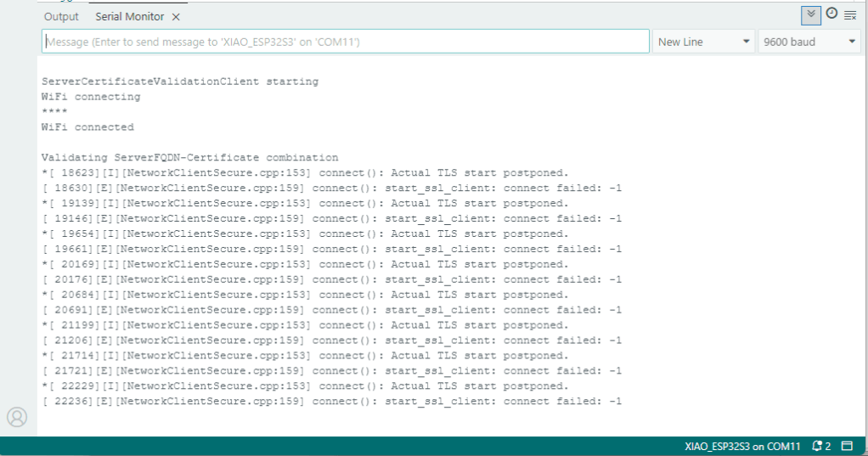Open the New Line ending dropdown
This screenshot has width=868, height=456.
pos(704,42)
